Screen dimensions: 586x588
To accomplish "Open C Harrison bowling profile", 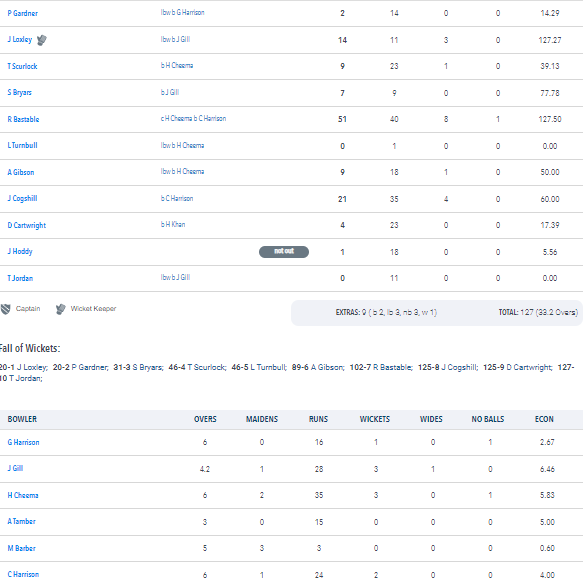I will pyautogui.click(x=23, y=574).
